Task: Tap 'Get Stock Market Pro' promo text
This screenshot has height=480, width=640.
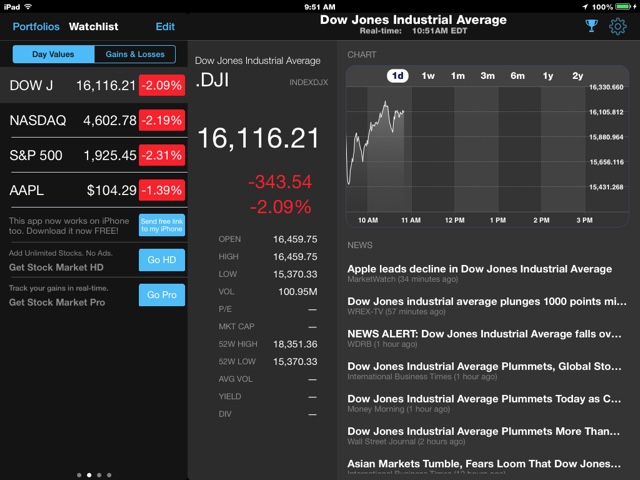Action: [57, 302]
